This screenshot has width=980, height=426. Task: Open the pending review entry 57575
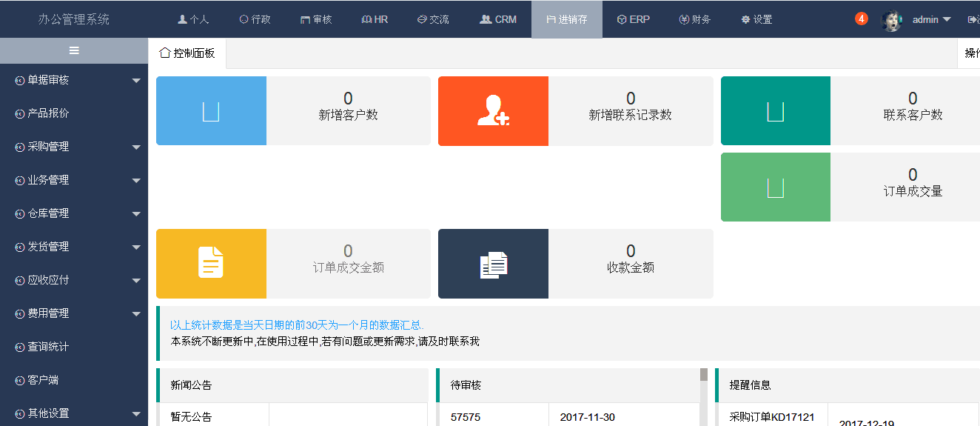(466, 417)
